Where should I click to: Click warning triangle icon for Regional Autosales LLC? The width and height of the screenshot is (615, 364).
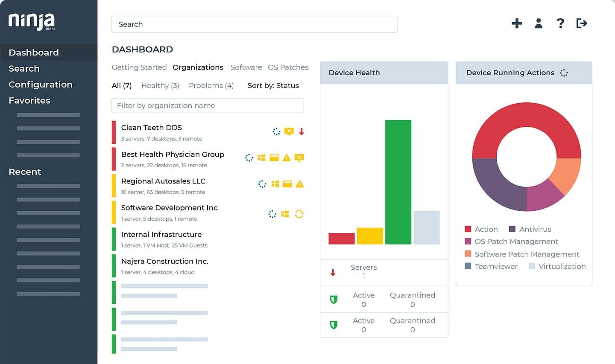click(300, 184)
